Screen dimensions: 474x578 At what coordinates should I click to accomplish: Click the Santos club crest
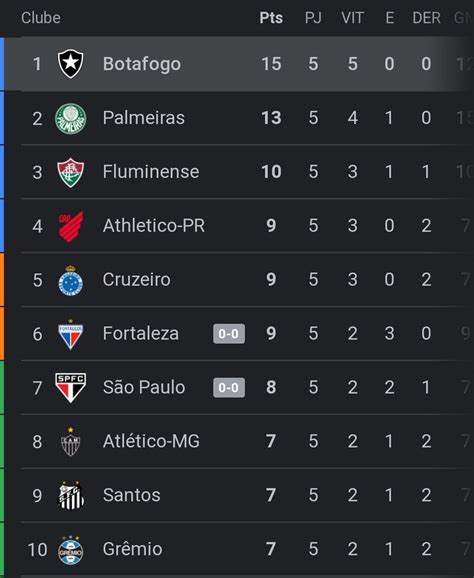pos(71,495)
